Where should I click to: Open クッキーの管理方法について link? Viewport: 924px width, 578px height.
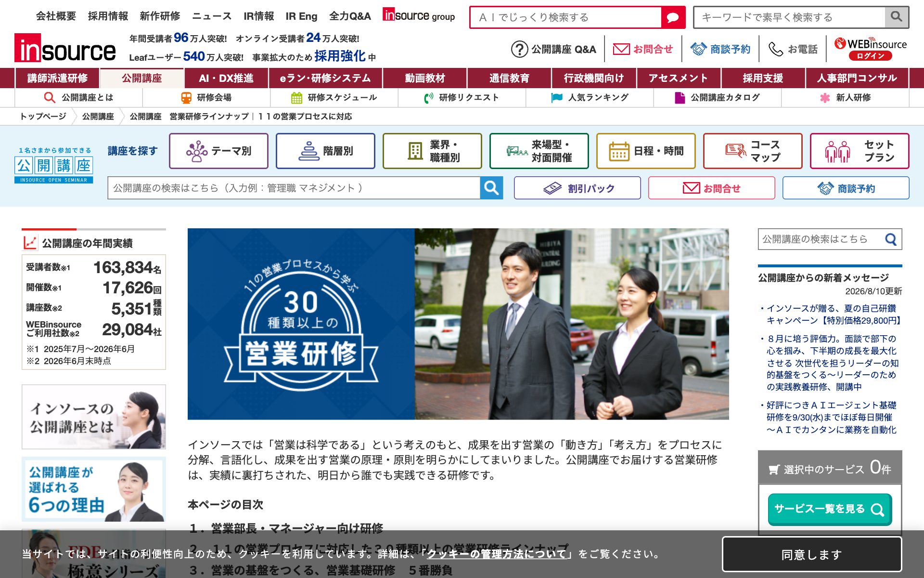(497, 554)
